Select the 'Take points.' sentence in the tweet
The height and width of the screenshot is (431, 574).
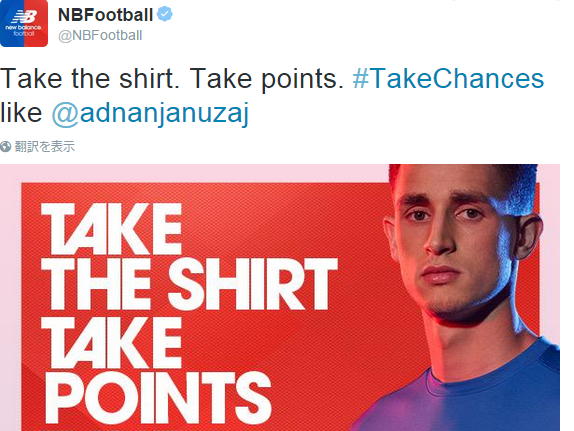point(266,78)
